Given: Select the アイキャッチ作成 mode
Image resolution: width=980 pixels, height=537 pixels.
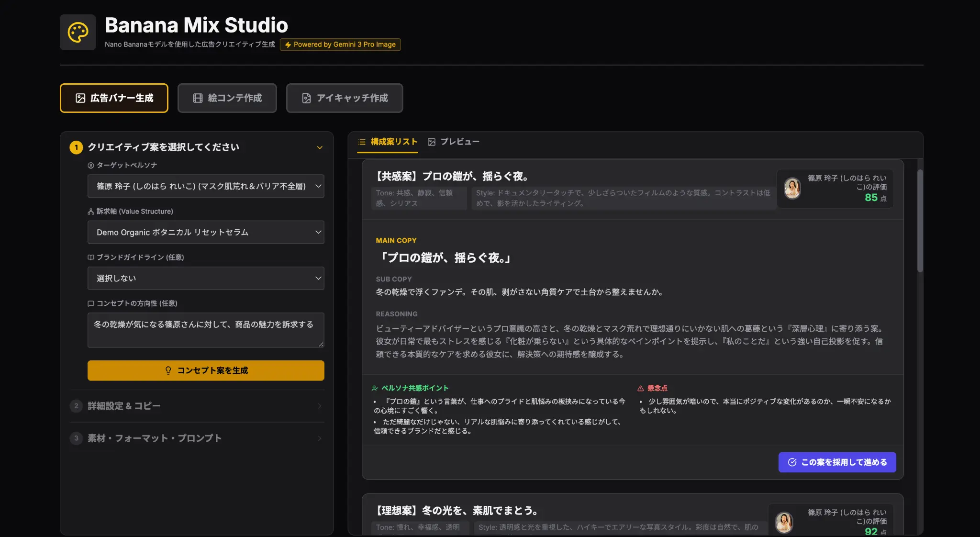Looking at the screenshot, I should pyautogui.click(x=344, y=98).
